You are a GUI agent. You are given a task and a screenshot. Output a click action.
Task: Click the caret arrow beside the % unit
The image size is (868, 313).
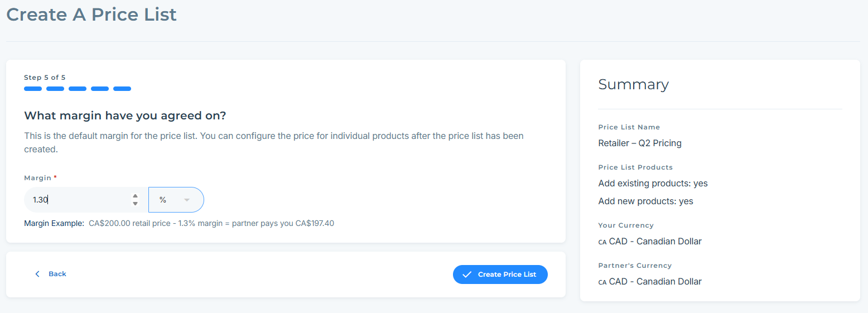(x=187, y=200)
